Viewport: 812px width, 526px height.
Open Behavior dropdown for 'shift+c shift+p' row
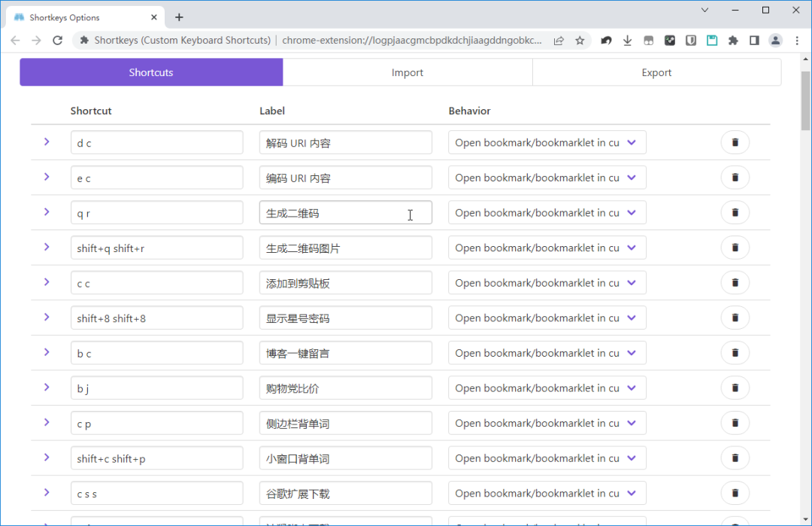pos(547,458)
